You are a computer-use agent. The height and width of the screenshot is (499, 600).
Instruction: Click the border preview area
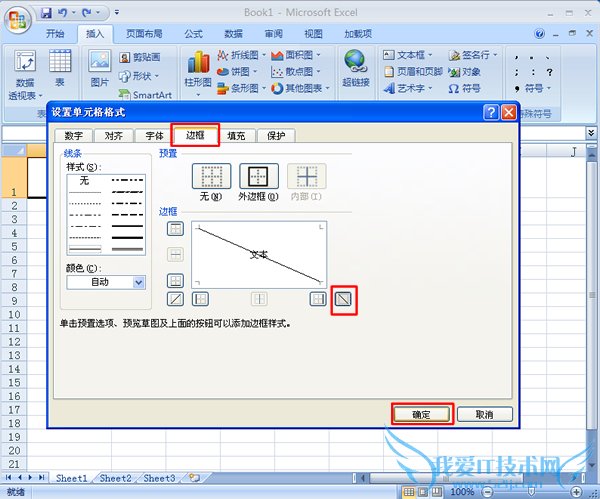pyautogui.click(x=259, y=254)
